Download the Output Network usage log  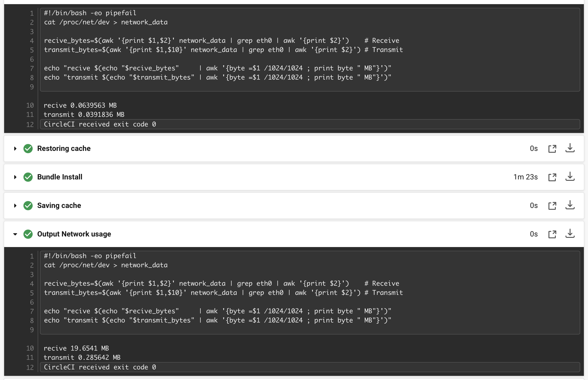[570, 234]
